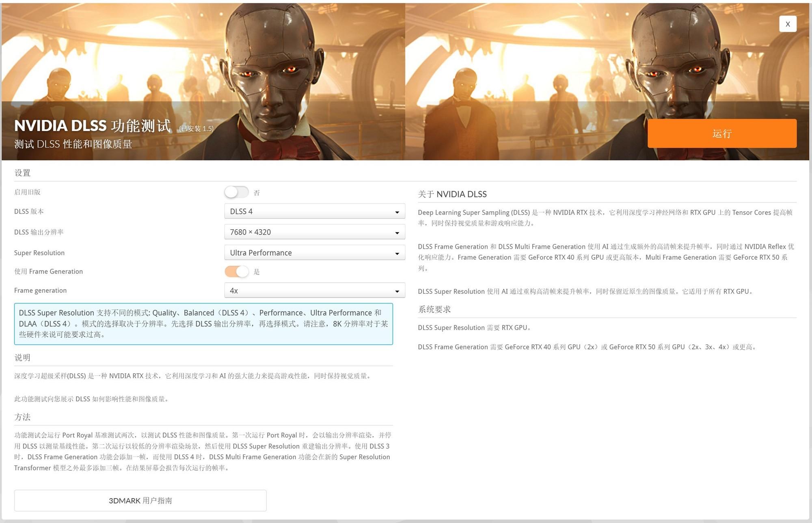
Task: Open the Frame generation 4x dropdown
Action: (x=314, y=291)
